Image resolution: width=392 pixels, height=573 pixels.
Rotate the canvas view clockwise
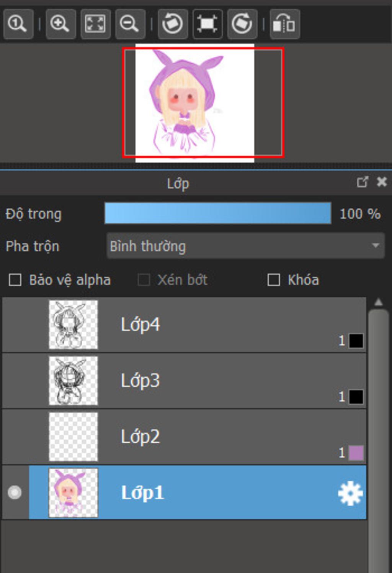pyautogui.click(x=242, y=24)
